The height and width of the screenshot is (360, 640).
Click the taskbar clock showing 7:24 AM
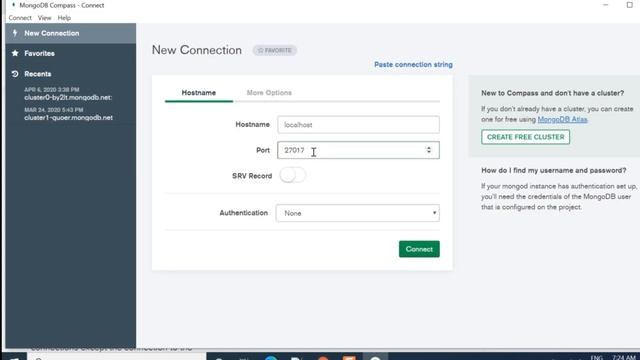click(x=624, y=357)
